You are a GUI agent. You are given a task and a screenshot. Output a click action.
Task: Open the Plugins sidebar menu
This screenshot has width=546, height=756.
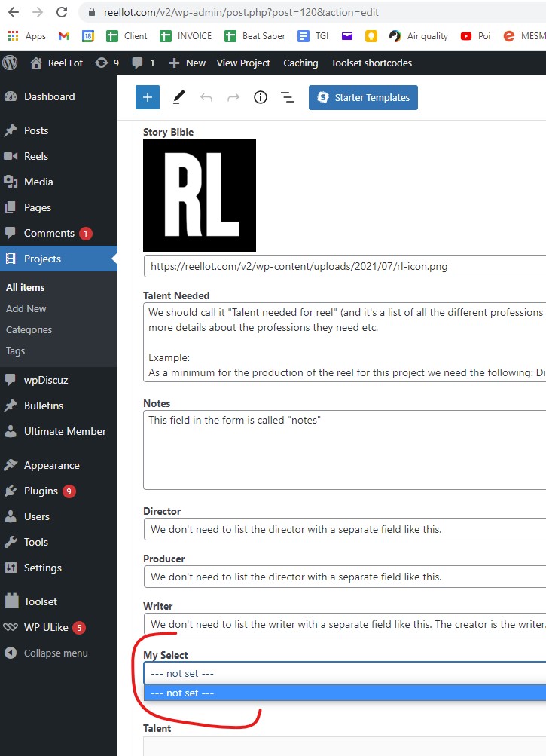(58, 491)
